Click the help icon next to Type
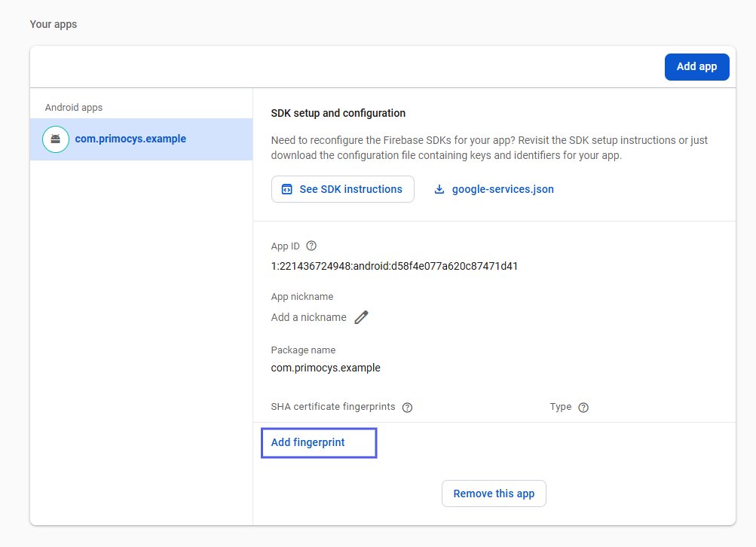Image resolution: width=756 pixels, height=547 pixels. tap(583, 408)
